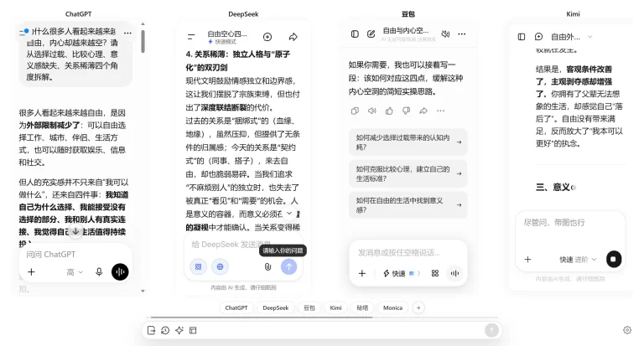644x346 pixels.
Task: Focus the 给 DeepSeek 发送消息 input field
Action: click(243, 245)
